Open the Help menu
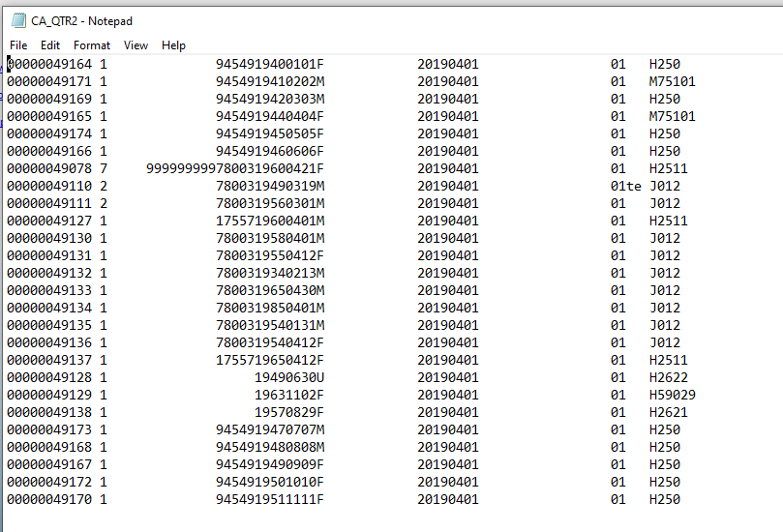783x532 pixels. click(x=173, y=45)
